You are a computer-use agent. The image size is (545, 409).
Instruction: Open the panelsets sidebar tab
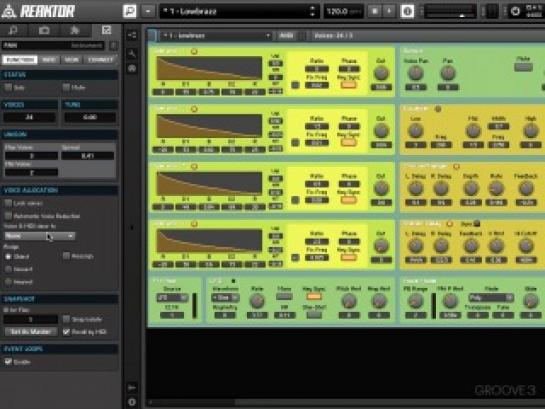[x=75, y=30]
